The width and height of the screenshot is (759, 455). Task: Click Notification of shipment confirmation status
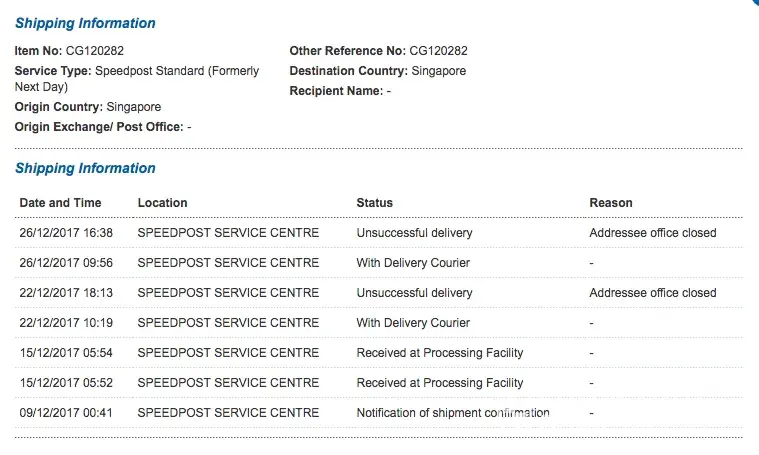[x=452, y=413]
